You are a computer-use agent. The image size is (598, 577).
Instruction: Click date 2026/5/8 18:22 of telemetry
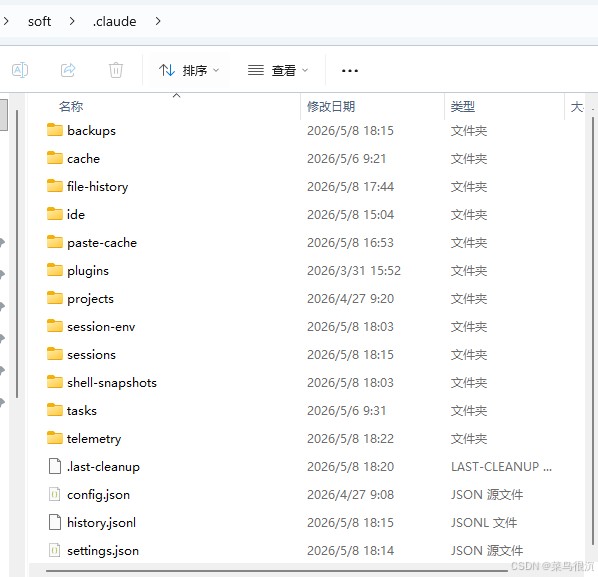[350, 439]
